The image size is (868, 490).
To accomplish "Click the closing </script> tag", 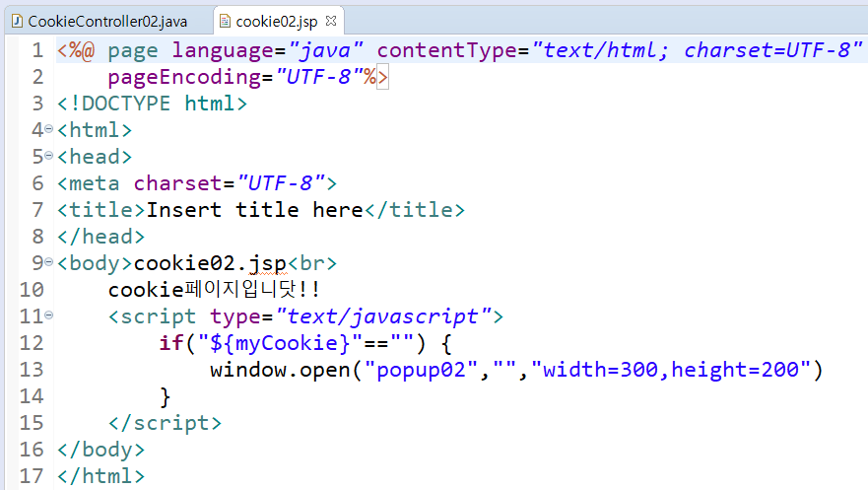I will [165, 422].
